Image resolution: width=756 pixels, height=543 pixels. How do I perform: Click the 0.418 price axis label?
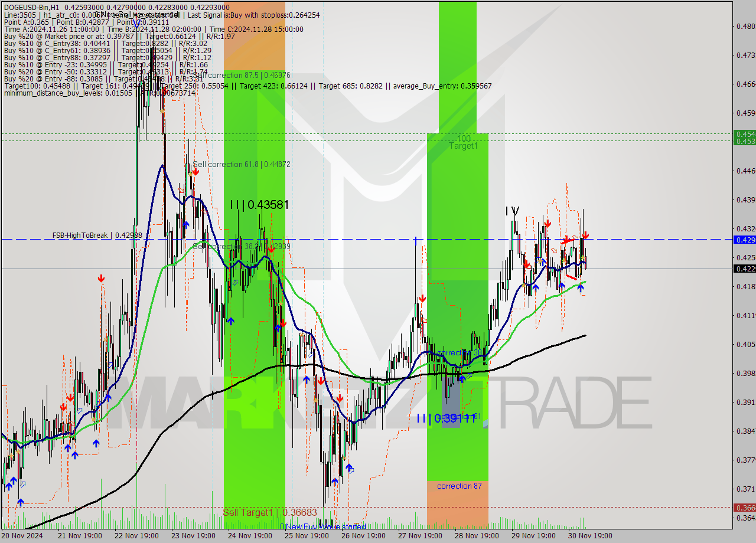(x=745, y=286)
